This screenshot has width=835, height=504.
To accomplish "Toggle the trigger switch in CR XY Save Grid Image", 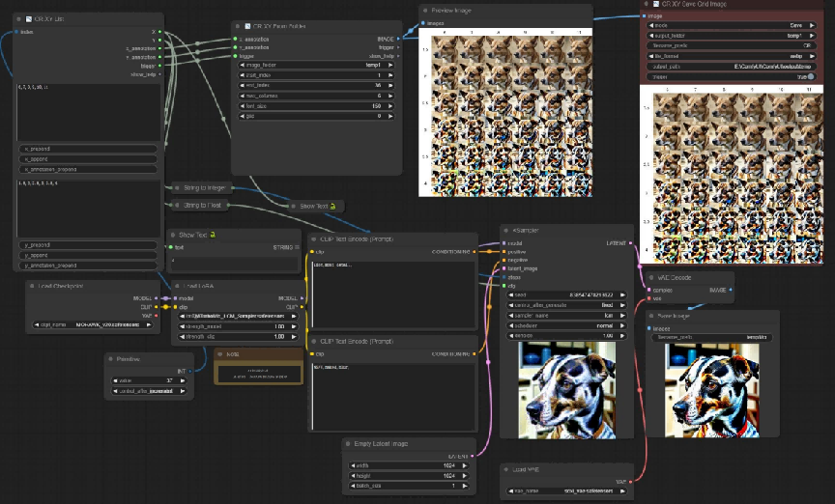I will coord(811,76).
